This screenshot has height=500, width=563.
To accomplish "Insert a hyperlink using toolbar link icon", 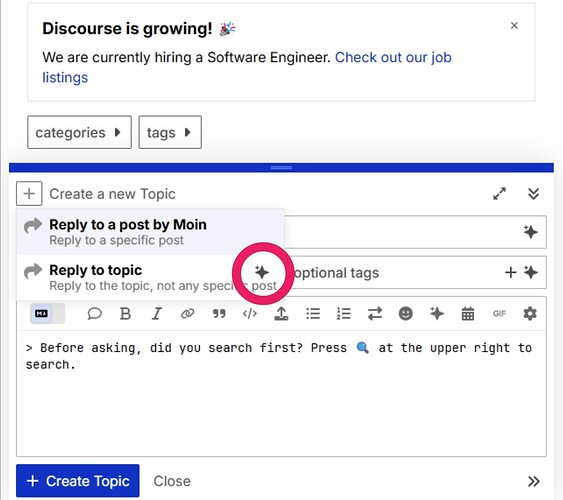I will click(x=187, y=314).
